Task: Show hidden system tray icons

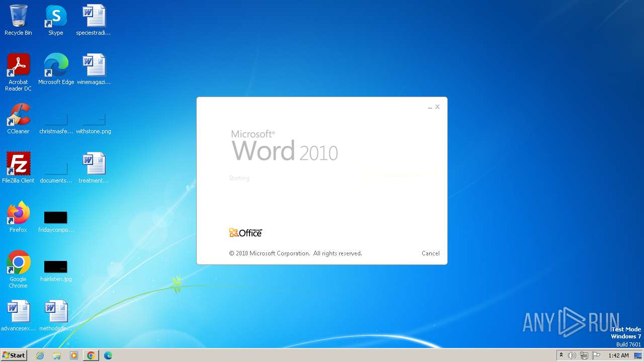Action: click(561, 355)
